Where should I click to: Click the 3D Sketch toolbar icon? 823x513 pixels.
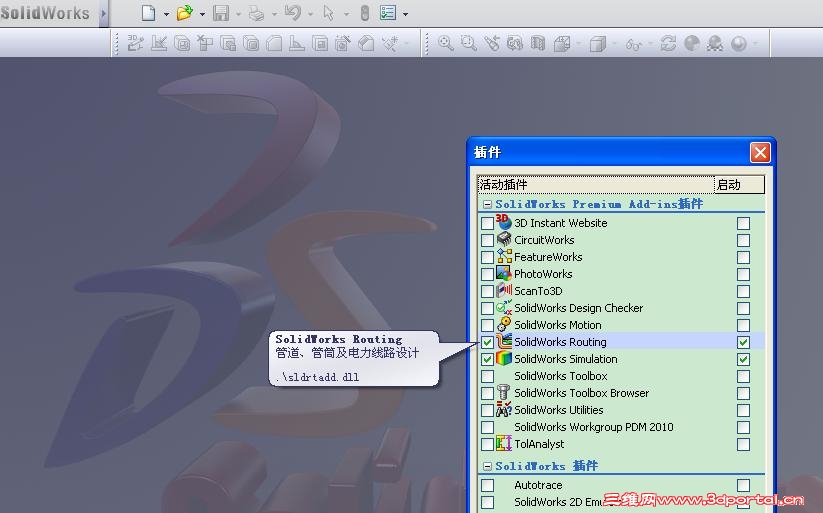tap(135, 43)
